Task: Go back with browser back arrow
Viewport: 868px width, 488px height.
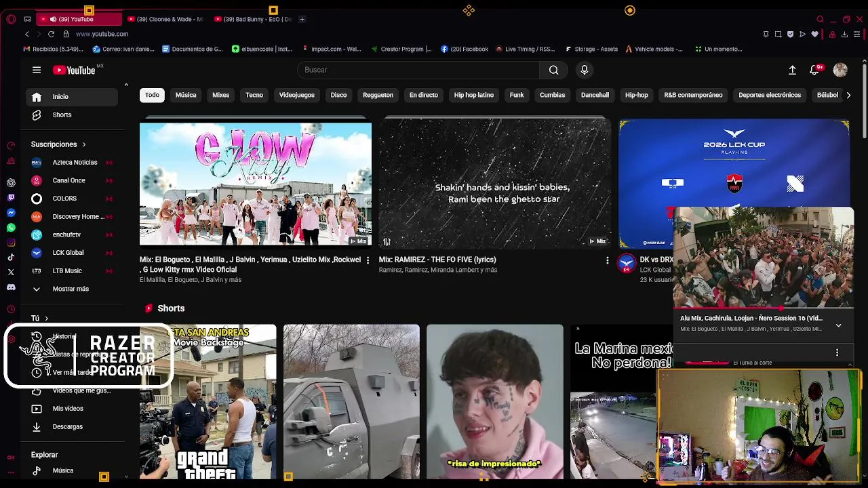Action: click(x=27, y=34)
